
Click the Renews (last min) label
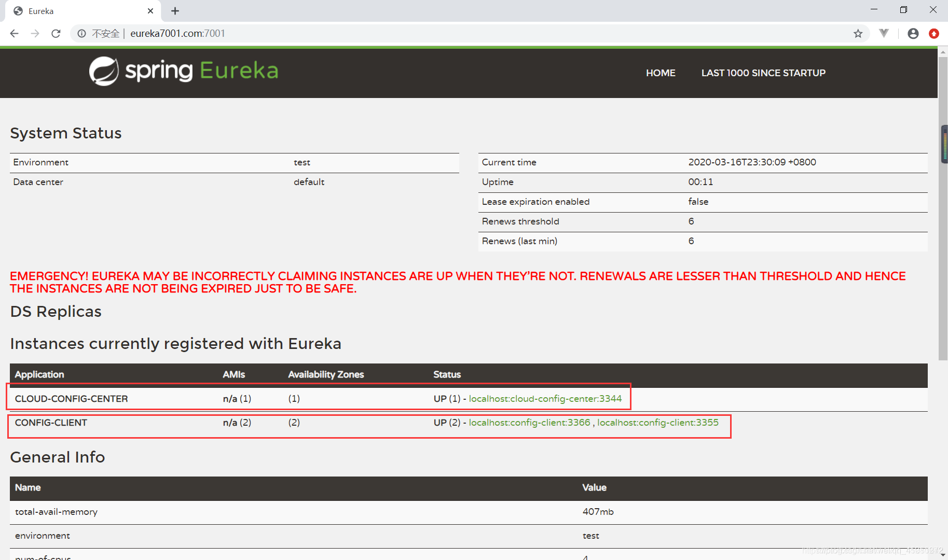[519, 241]
